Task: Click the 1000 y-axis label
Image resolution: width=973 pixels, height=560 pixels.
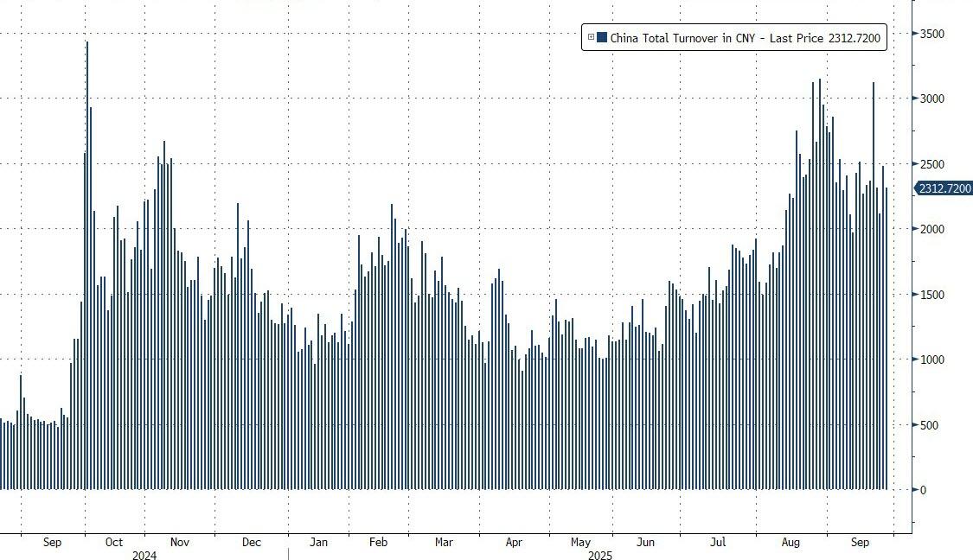Action: click(x=931, y=360)
